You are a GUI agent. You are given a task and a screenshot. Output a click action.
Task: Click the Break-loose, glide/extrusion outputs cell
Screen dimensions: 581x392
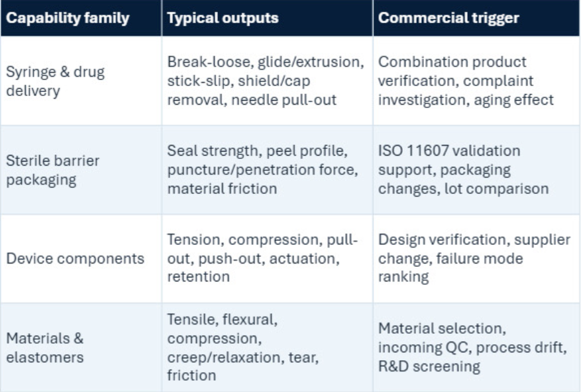pyautogui.click(x=267, y=81)
